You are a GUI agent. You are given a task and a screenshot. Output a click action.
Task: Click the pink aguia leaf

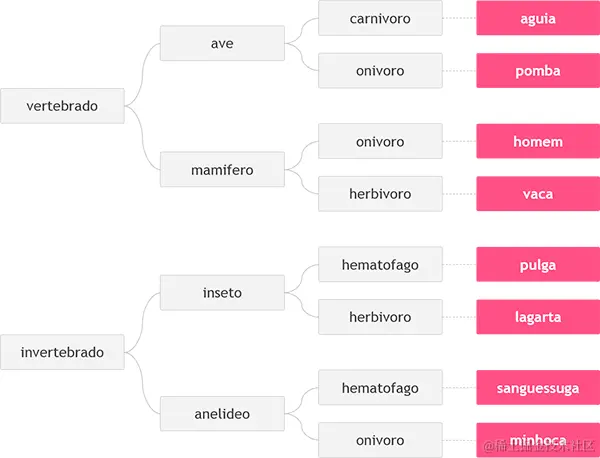538,18
